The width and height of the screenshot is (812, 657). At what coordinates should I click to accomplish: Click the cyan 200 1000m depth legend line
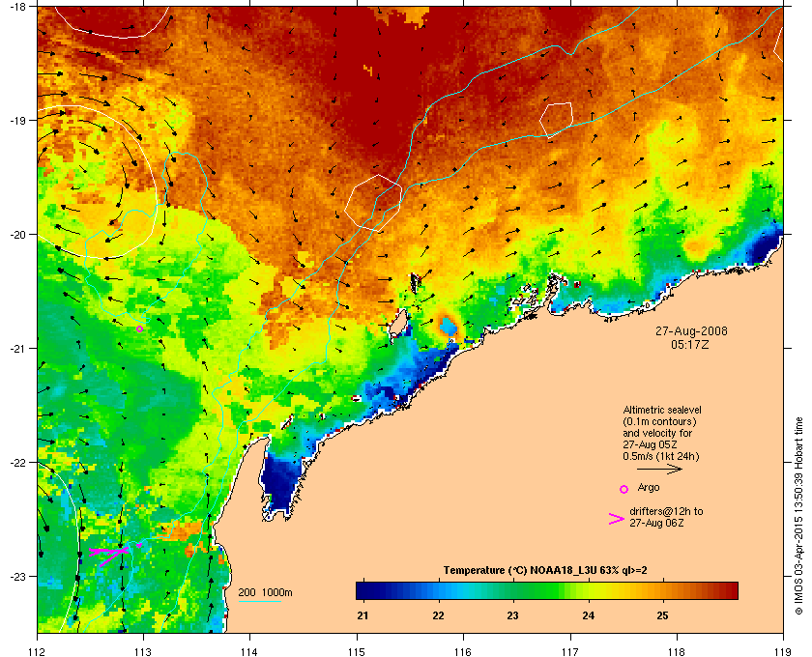(259, 602)
